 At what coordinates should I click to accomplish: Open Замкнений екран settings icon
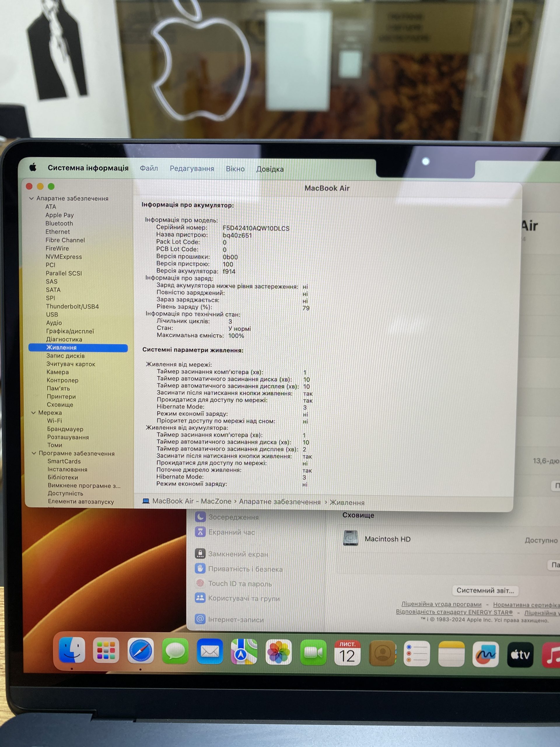pyautogui.click(x=200, y=554)
